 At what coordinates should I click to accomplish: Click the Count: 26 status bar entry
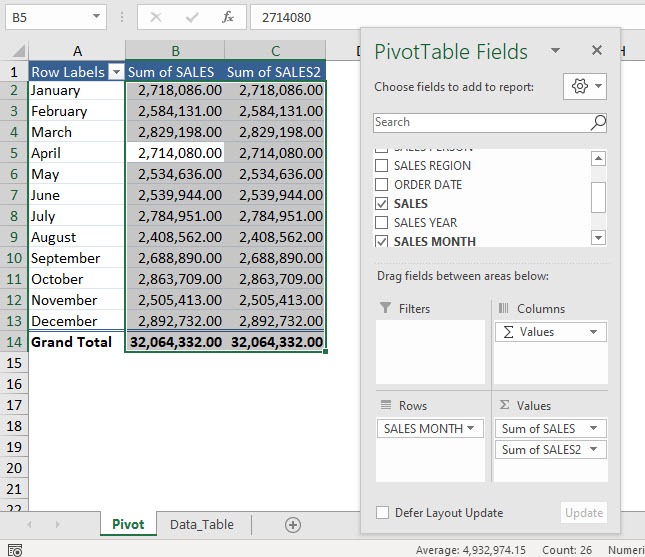(567, 550)
